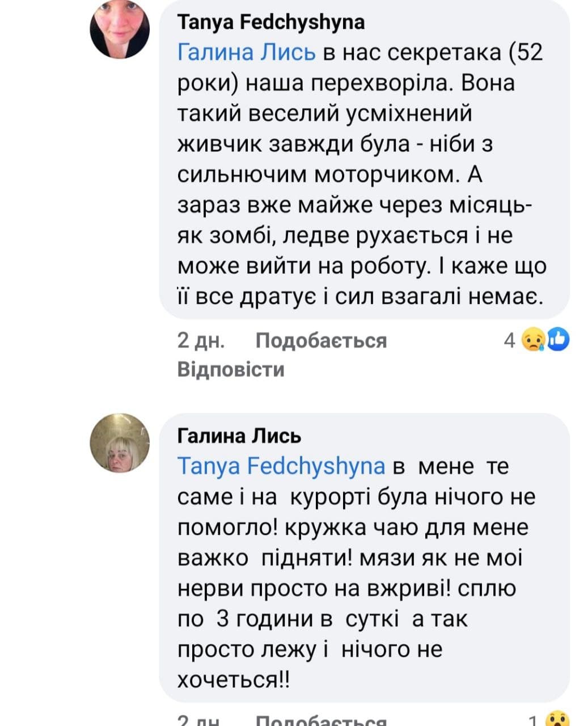Viewport: 588px width, 726px height.
Task: Open Tanya Fedchyshyna's profile picture
Action: tap(120, 29)
